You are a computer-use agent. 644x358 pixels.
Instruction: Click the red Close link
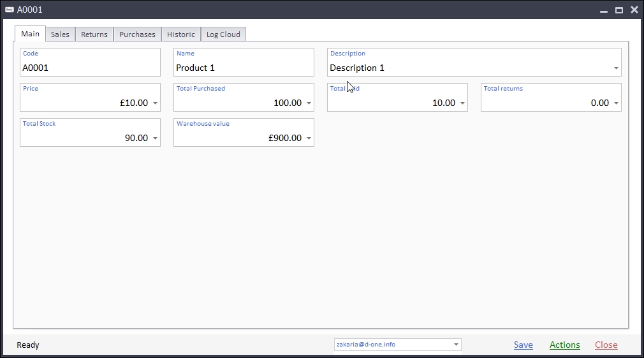pyautogui.click(x=606, y=345)
